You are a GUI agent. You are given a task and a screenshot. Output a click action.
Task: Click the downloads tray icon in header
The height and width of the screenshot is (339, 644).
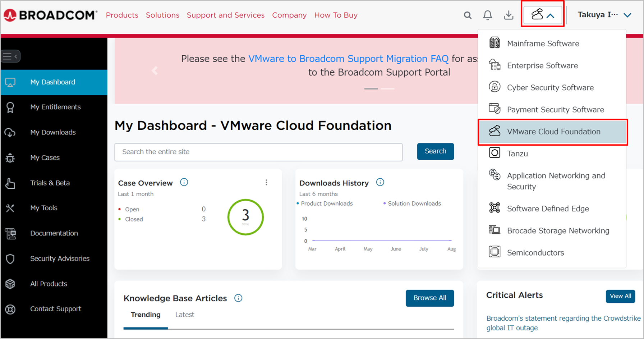point(509,15)
